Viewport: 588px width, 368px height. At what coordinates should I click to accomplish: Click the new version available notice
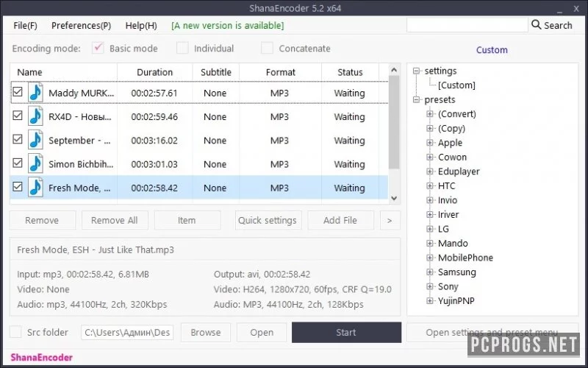coord(228,26)
